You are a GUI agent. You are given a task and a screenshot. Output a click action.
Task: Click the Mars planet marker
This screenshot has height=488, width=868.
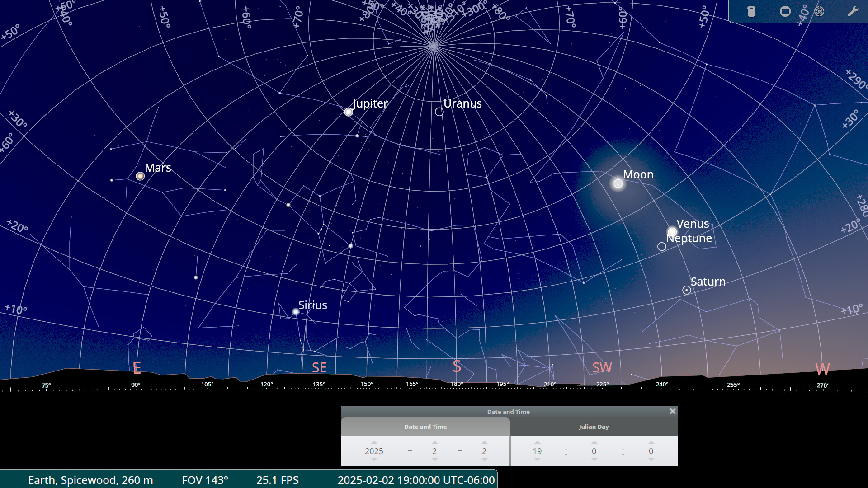tap(140, 176)
